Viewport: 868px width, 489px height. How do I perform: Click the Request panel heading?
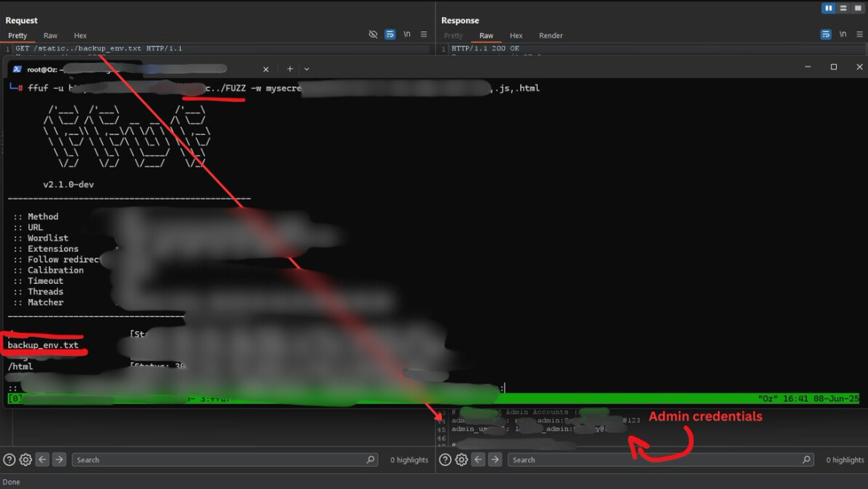click(x=22, y=20)
